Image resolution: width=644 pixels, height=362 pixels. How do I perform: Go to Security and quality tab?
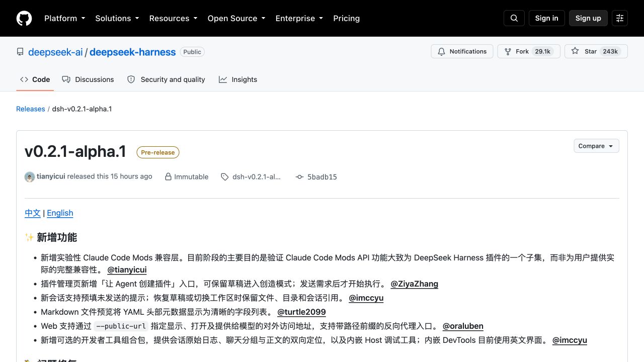point(166,79)
